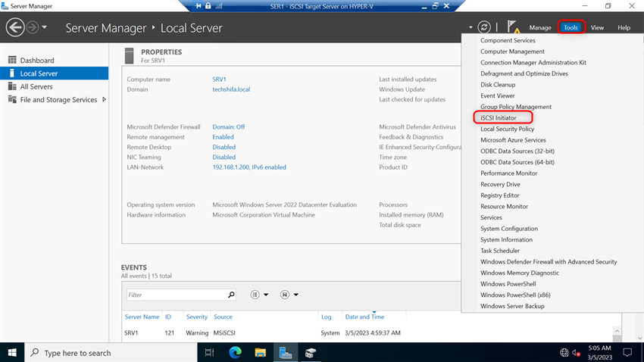Click the NIC Teaming Disabled link

click(224, 157)
